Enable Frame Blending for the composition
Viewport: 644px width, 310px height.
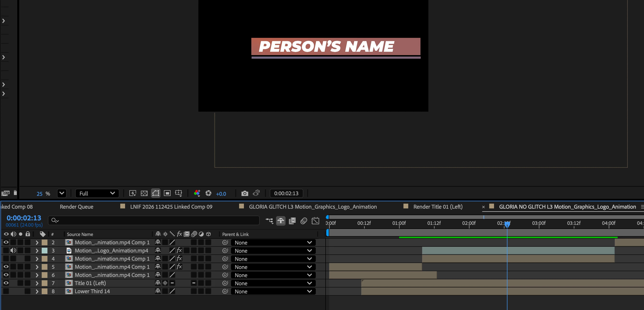(x=292, y=221)
